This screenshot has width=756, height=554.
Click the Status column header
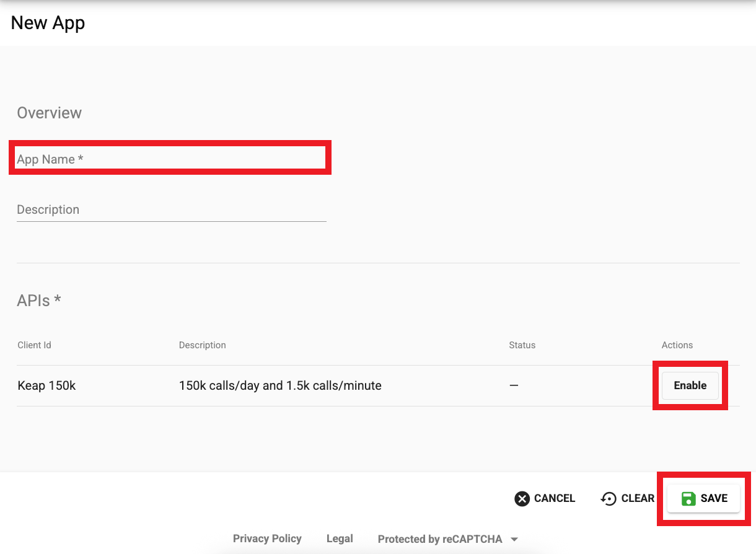(522, 345)
